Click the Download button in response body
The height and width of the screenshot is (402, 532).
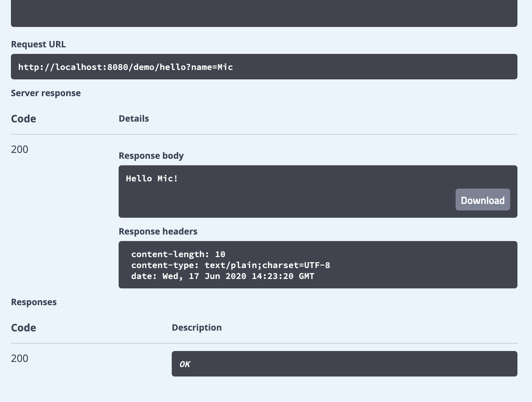point(483,200)
